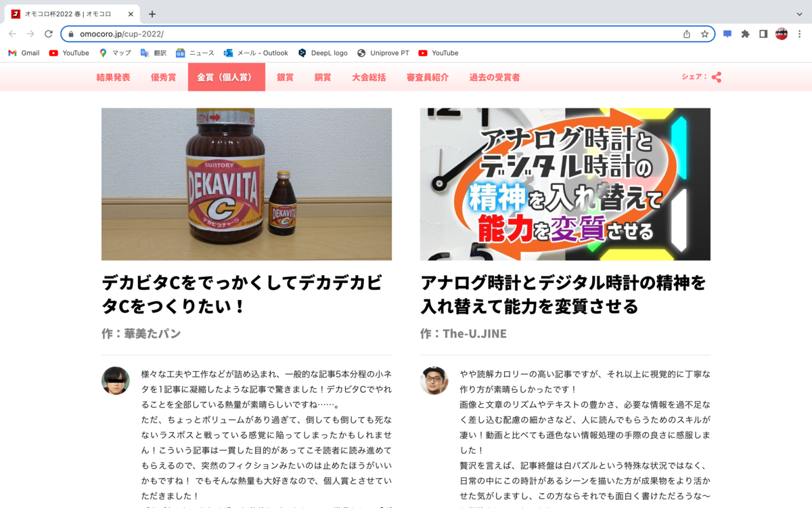Go to 結果発表 section
Image resolution: width=812 pixels, height=508 pixels.
pyautogui.click(x=113, y=77)
